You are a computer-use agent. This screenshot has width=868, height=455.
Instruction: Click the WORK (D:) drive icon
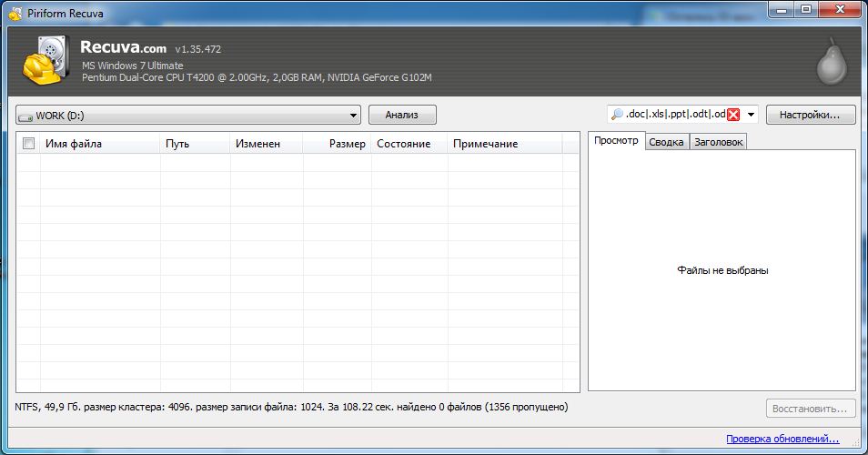tap(25, 116)
